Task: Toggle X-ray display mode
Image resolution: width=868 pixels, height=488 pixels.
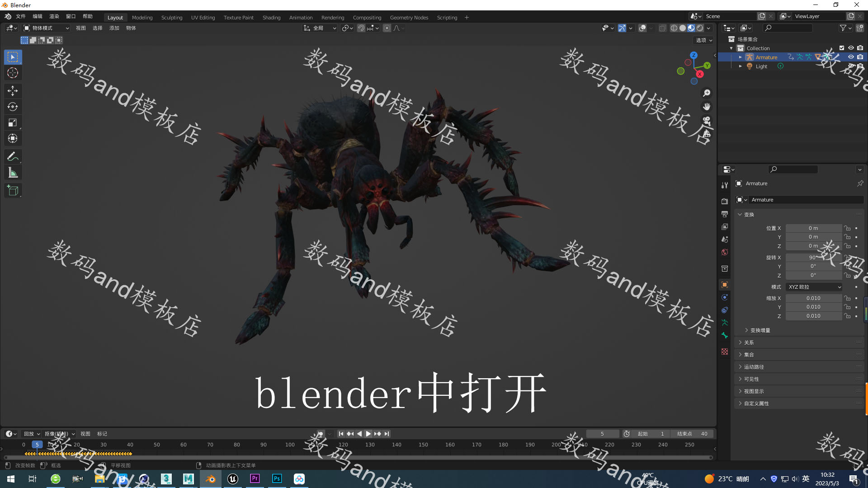Action: pos(662,28)
